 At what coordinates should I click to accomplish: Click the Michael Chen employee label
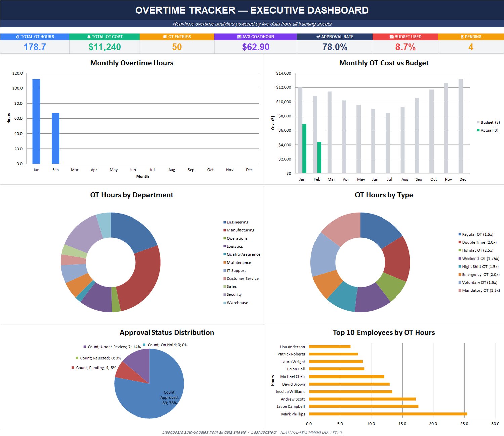tap(292, 376)
